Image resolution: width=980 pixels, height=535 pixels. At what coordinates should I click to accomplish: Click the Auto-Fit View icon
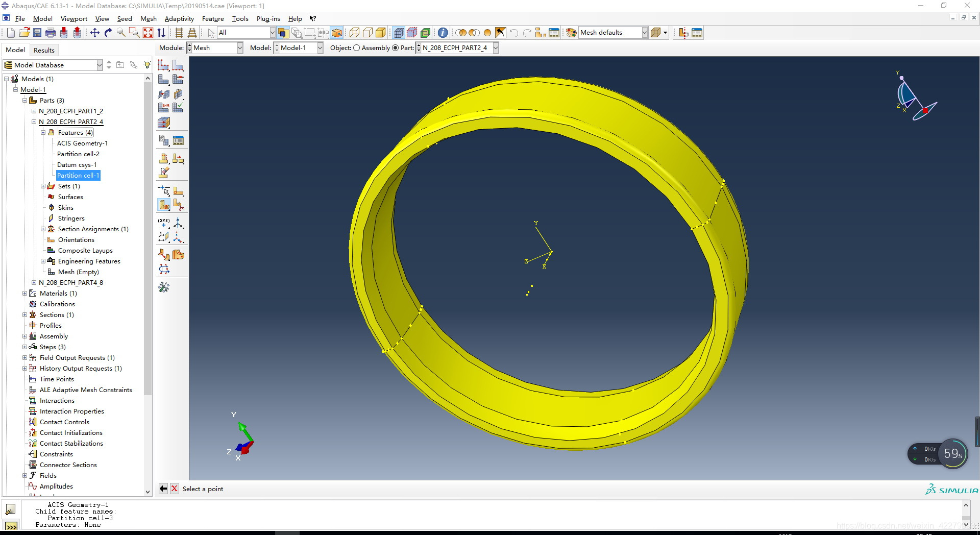click(148, 33)
